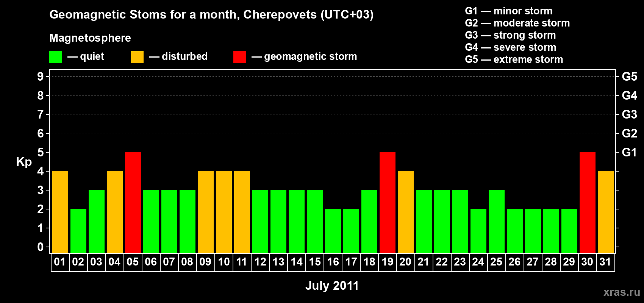Click Kp value 9 on left axis
644x303 pixels.
(41, 77)
